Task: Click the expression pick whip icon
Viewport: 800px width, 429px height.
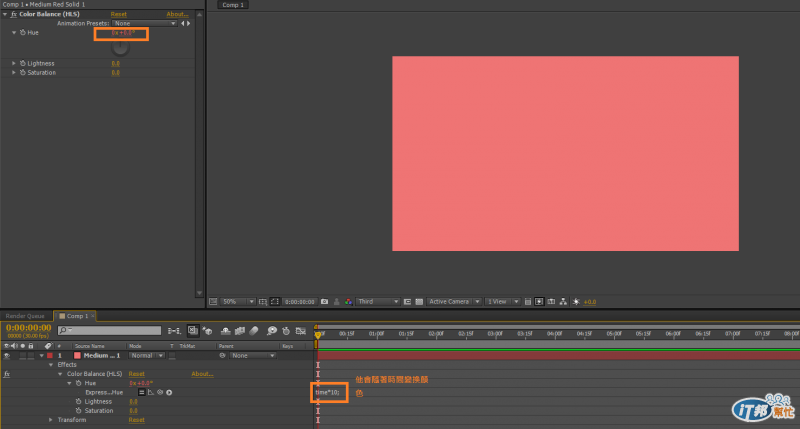Action: click(x=160, y=392)
